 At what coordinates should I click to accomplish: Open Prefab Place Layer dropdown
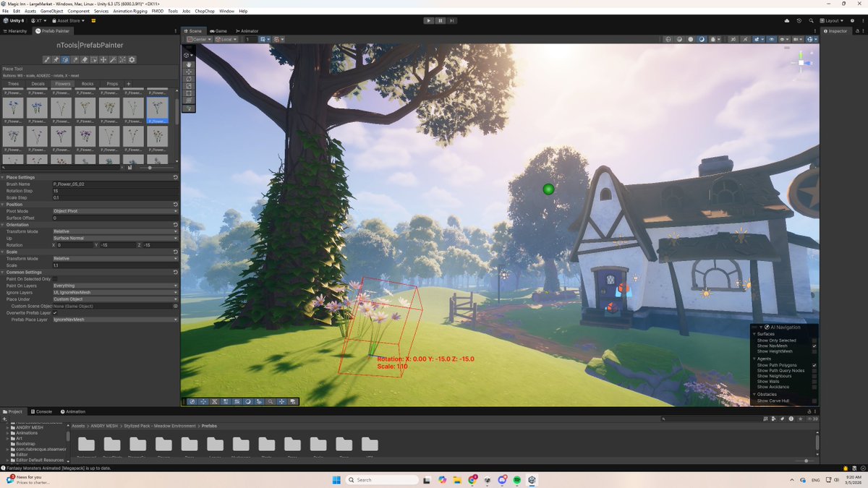(116, 319)
